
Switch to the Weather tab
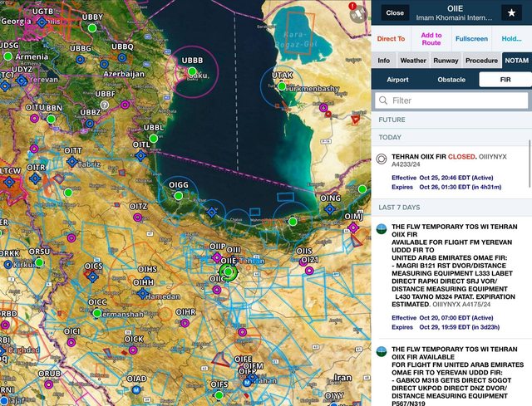pos(413,61)
